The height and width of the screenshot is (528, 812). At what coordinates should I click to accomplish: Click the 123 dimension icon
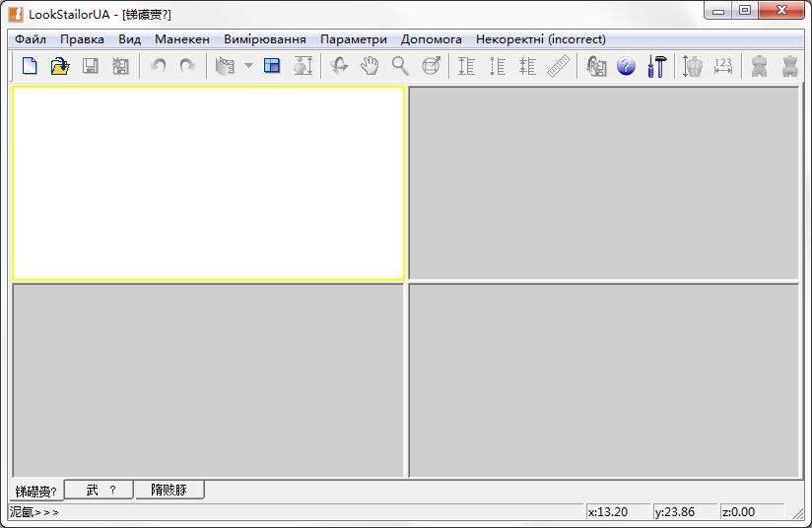click(x=723, y=66)
